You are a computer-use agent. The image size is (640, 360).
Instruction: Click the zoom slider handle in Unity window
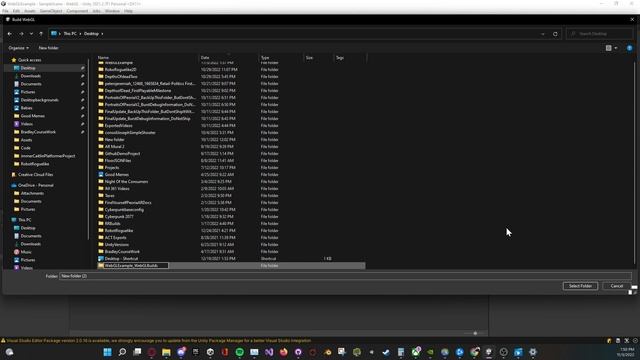click(x=475, y=333)
